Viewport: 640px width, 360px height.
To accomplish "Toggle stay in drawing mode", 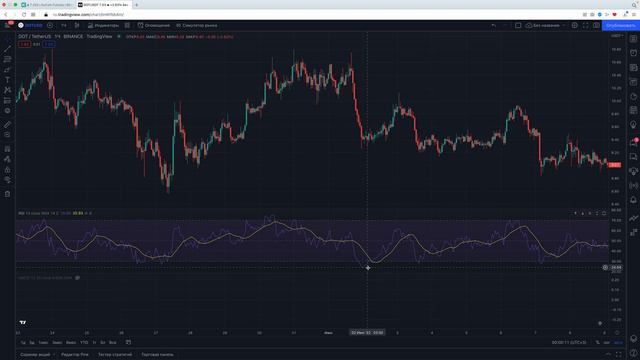I will click(7, 159).
